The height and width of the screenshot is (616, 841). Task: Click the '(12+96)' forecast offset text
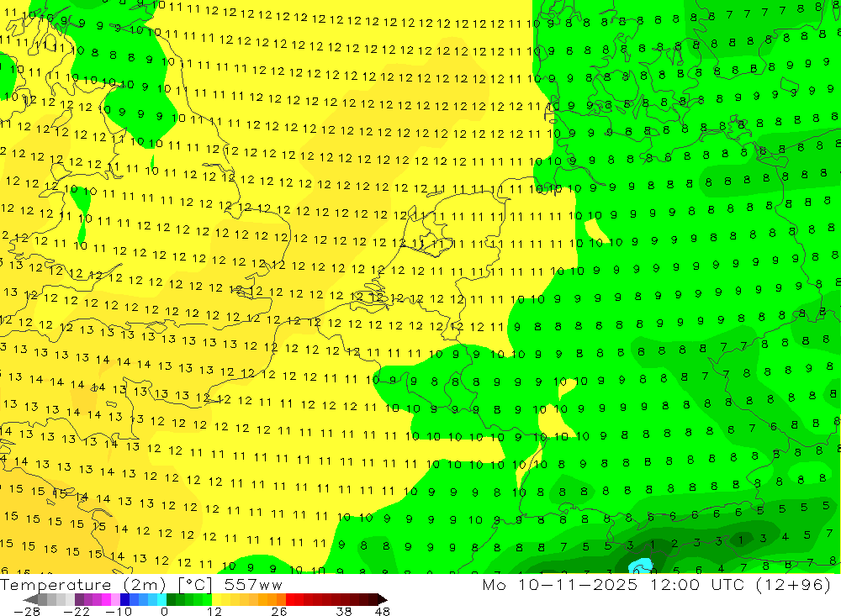793,584
